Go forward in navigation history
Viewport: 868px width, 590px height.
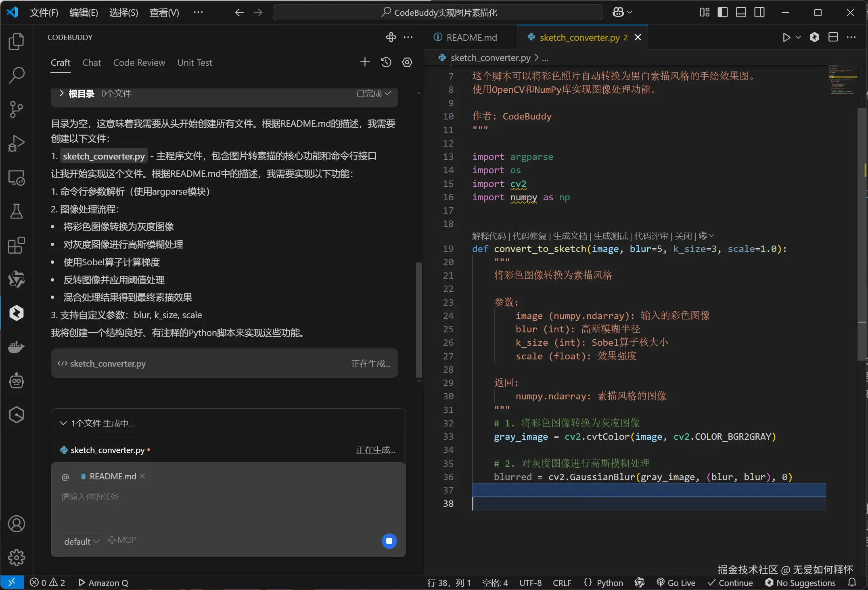tap(258, 13)
